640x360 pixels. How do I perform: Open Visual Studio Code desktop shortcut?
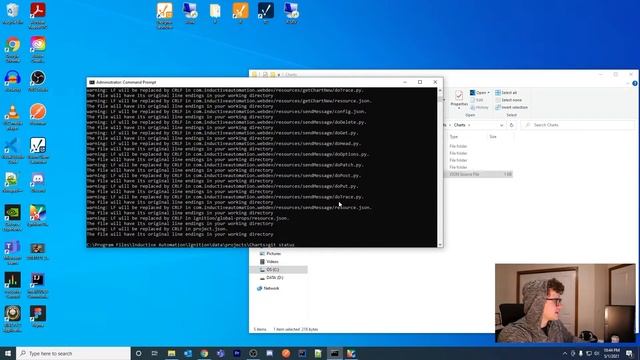13,151
